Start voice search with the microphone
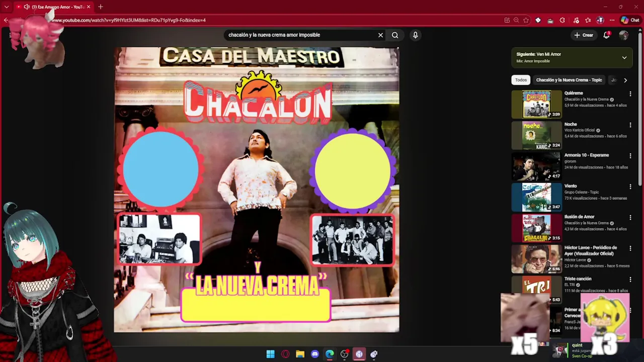Viewport: 644px width, 362px height. (x=415, y=35)
